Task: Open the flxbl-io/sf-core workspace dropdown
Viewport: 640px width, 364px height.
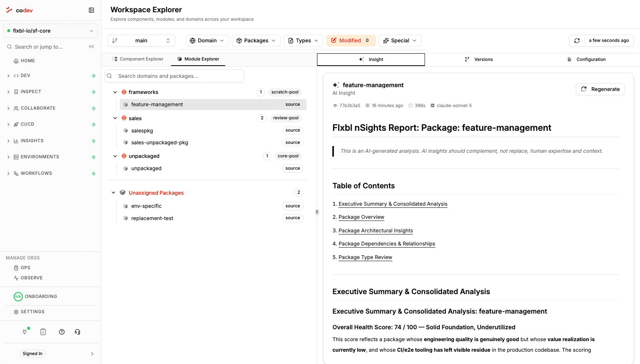Action: point(50,31)
